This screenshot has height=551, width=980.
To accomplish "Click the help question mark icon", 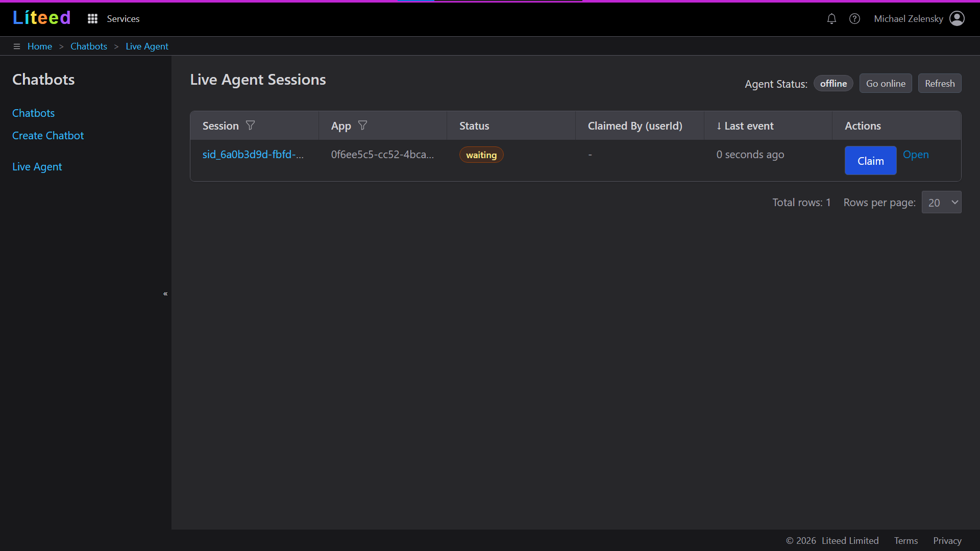I will click(x=854, y=19).
